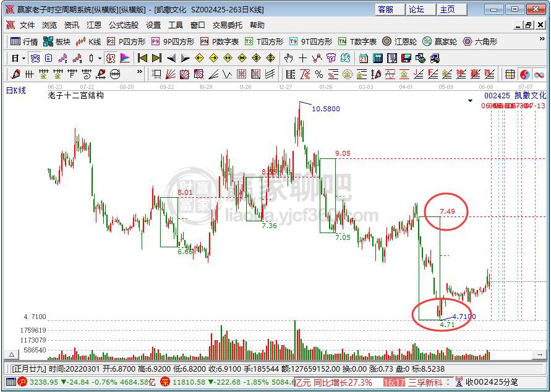The image size is (551, 392).
Task: Click the clipboard list icon
Action: coord(48,58)
